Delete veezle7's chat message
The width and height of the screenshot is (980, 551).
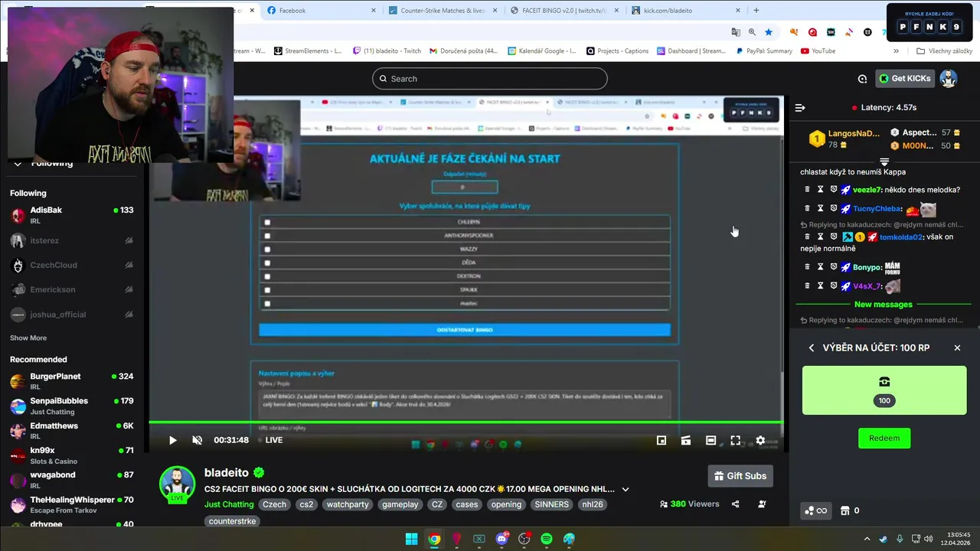[x=807, y=190]
